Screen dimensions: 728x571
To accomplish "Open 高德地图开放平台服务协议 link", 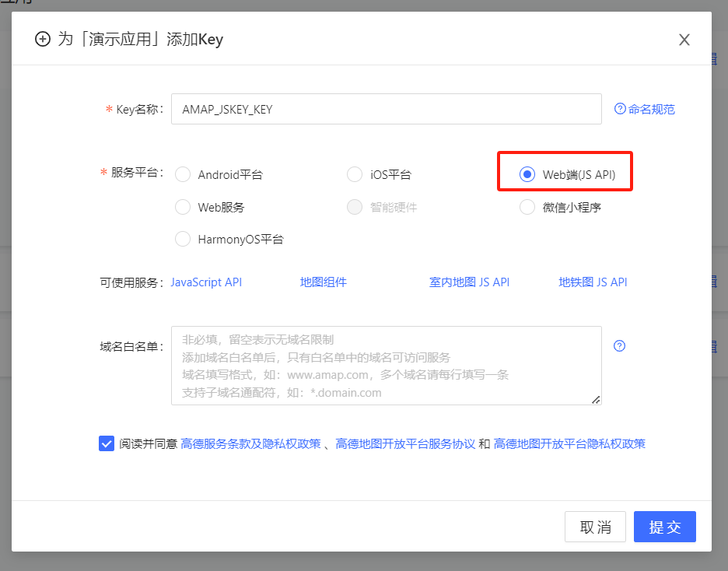I will (x=405, y=443).
